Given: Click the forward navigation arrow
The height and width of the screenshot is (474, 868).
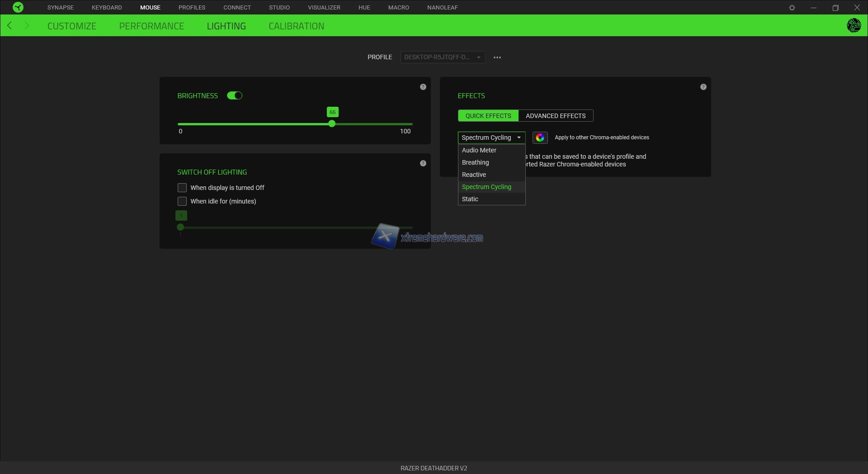Looking at the screenshot, I should (26, 26).
